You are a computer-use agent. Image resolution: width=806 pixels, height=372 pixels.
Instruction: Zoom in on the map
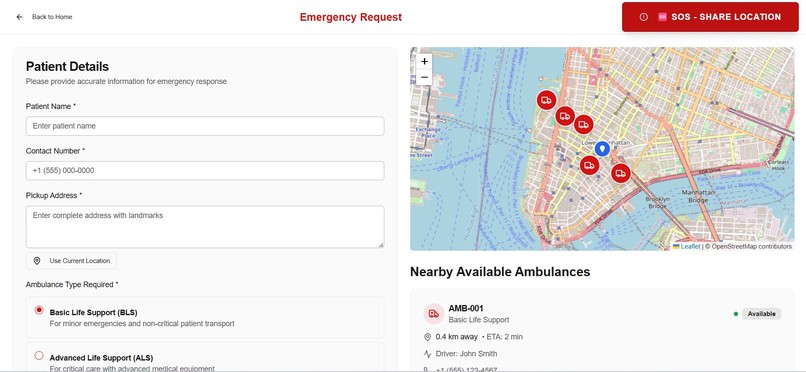point(424,61)
